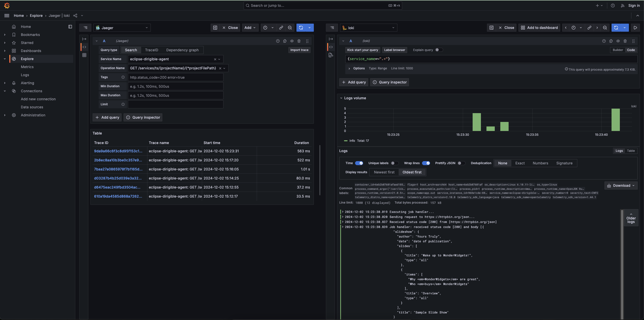Open the news feed icon

click(x=623, y=6)
